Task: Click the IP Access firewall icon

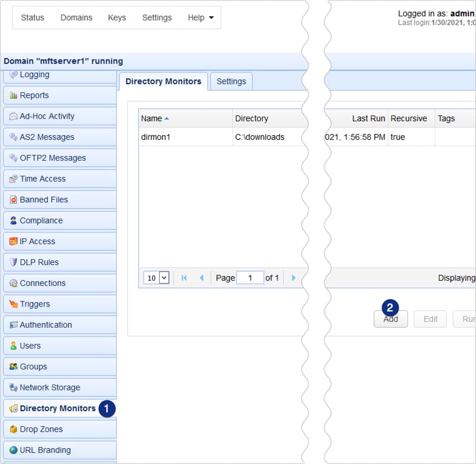Action: coord(13,241)
